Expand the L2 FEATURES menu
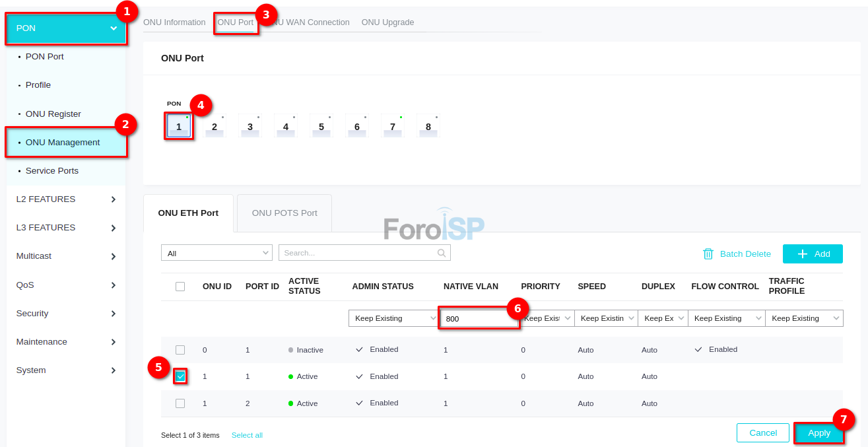 (66, 199)
